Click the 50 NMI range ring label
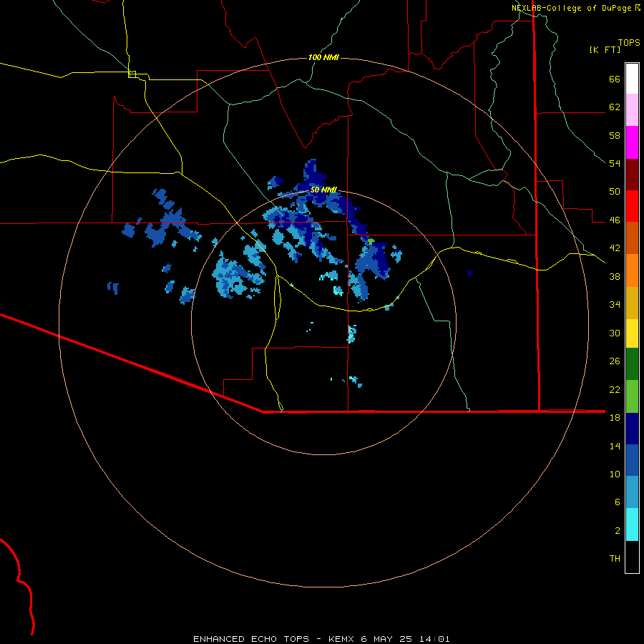Image resolution: width=644 pixels, height=644 pixels. click(323, 190)
